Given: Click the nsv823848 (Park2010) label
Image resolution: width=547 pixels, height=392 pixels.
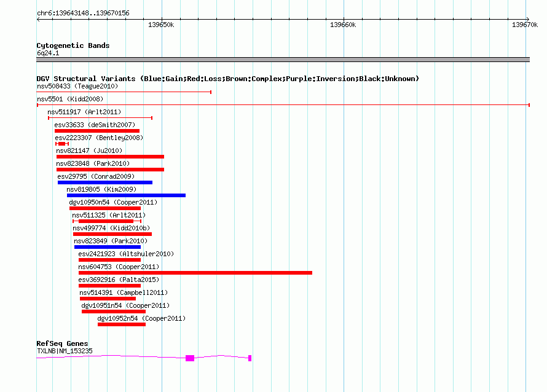Looking at the screenshot, I should [93, 163].
